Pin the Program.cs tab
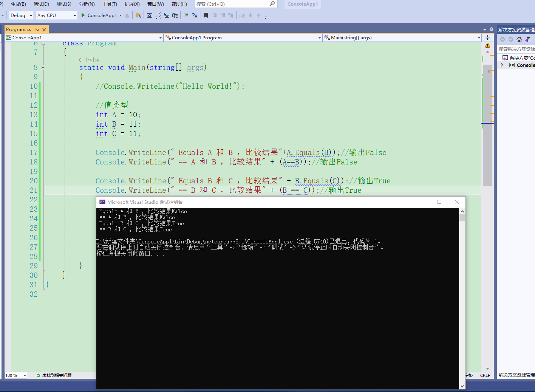This screenshot has width=535, height=392. (37, 29)
